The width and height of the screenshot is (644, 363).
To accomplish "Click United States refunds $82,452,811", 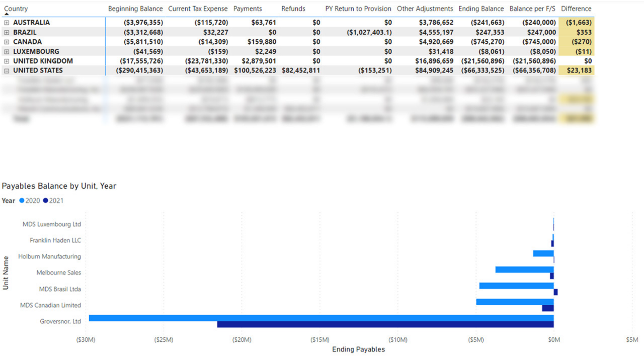I will pos(301,70).
